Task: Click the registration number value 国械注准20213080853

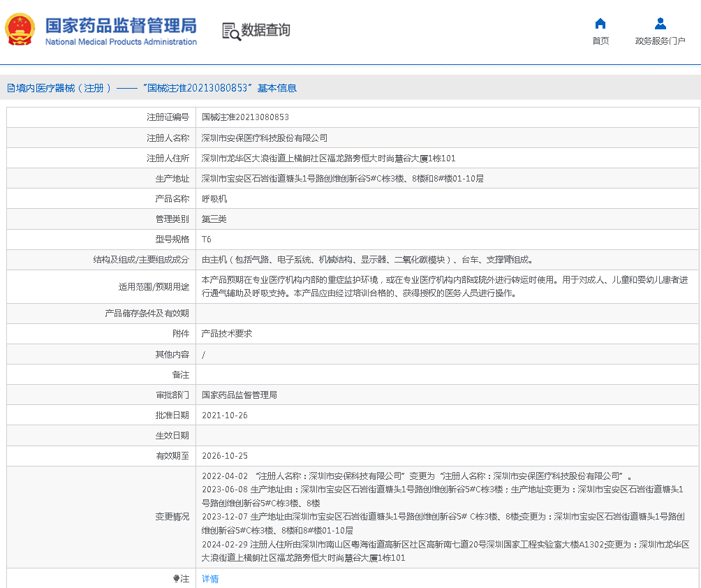Action: [x=245, y=117]
